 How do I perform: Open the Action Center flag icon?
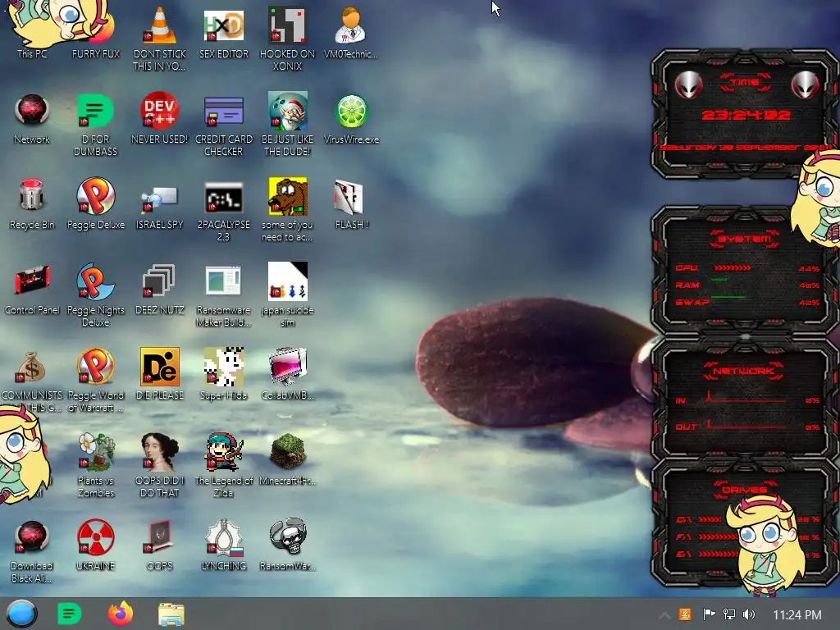pos(709,614)
